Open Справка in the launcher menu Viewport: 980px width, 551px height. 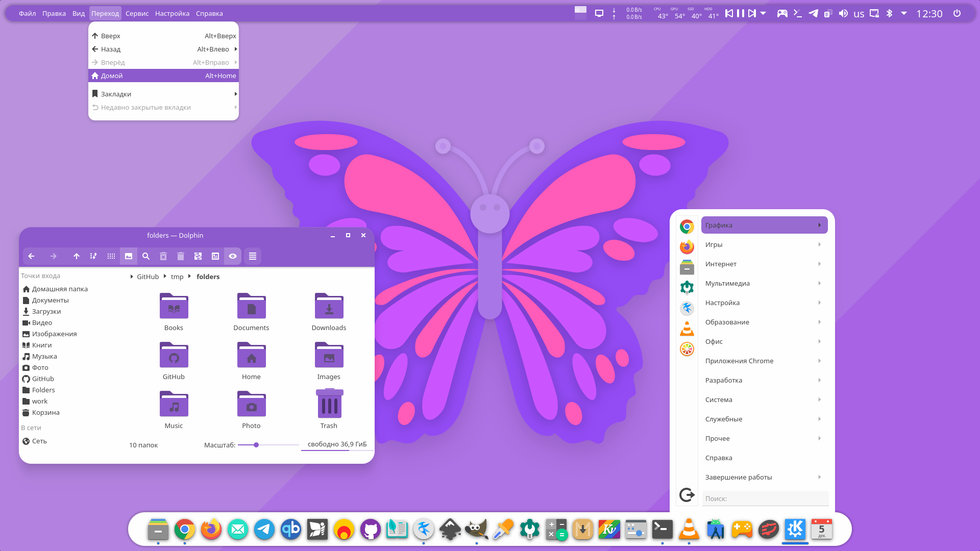point(764,458)
